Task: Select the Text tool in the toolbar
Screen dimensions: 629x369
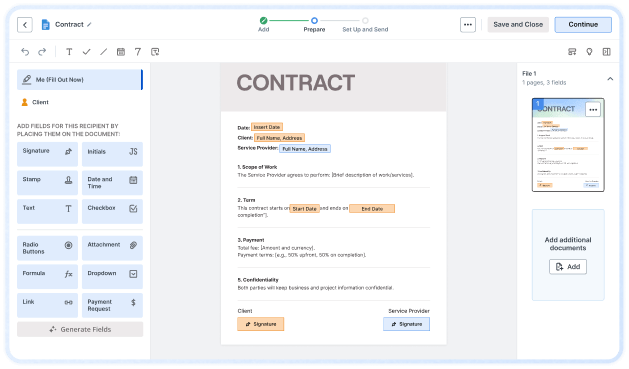Action: pos(69,52)
